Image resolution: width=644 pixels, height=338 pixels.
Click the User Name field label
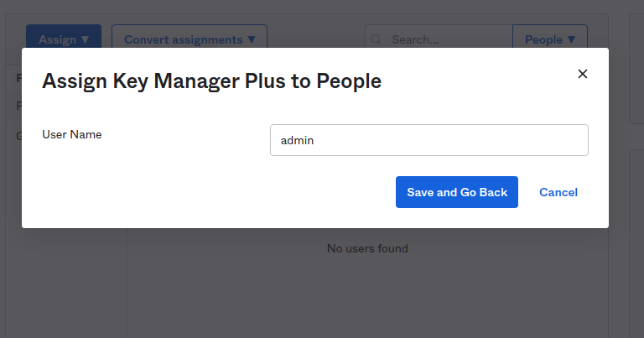72,134
